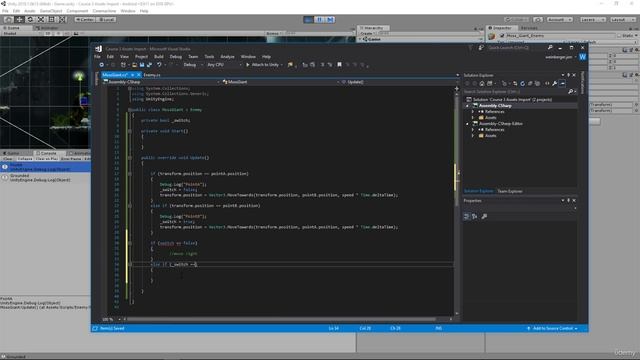Open Visual Studio File menu
The height and width of the screenshot is (360, 640).
pyautogui.click(x=97, y=57)
